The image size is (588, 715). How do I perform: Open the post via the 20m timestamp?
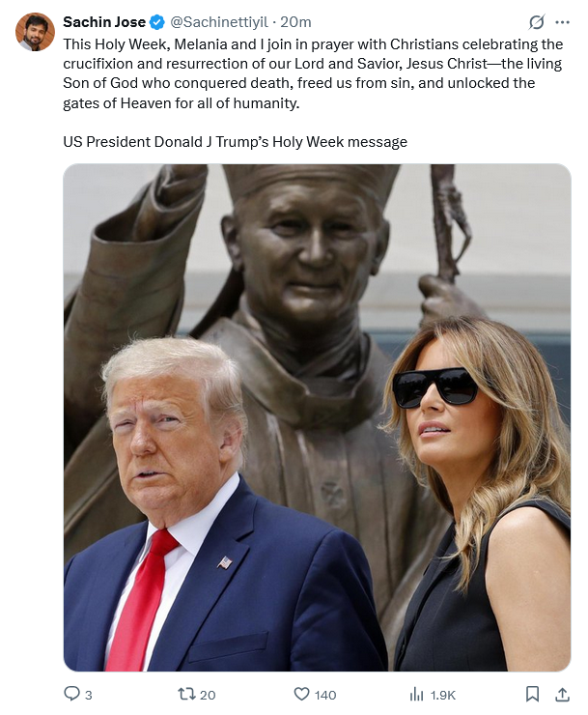[x=295, y=22]
